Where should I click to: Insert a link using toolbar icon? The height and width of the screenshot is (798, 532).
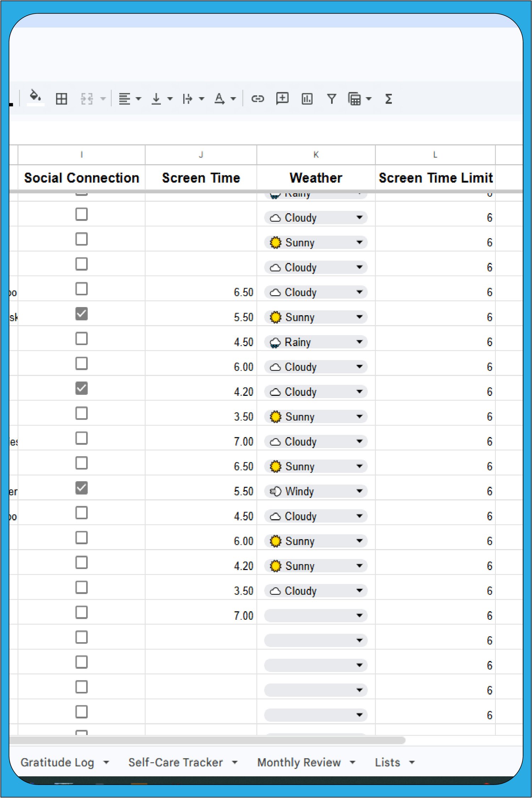click(x=257, y=99)
